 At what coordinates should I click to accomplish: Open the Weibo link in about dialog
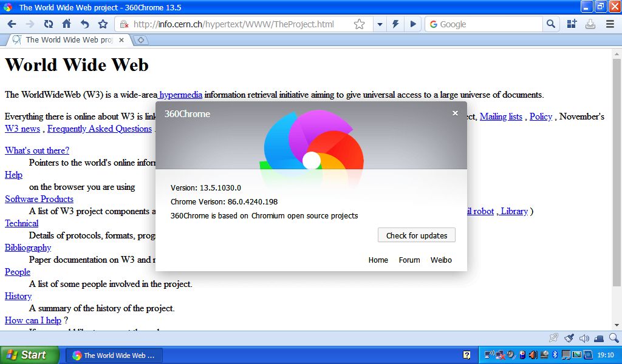coord(441,260)
